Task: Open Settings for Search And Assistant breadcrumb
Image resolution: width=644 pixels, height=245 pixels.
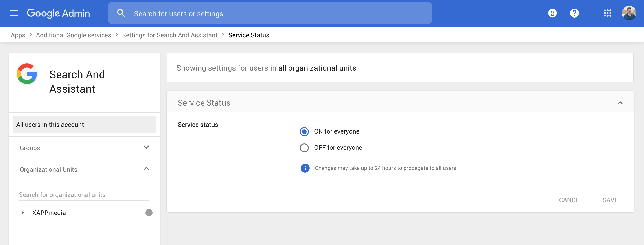Action: (170, 35)
